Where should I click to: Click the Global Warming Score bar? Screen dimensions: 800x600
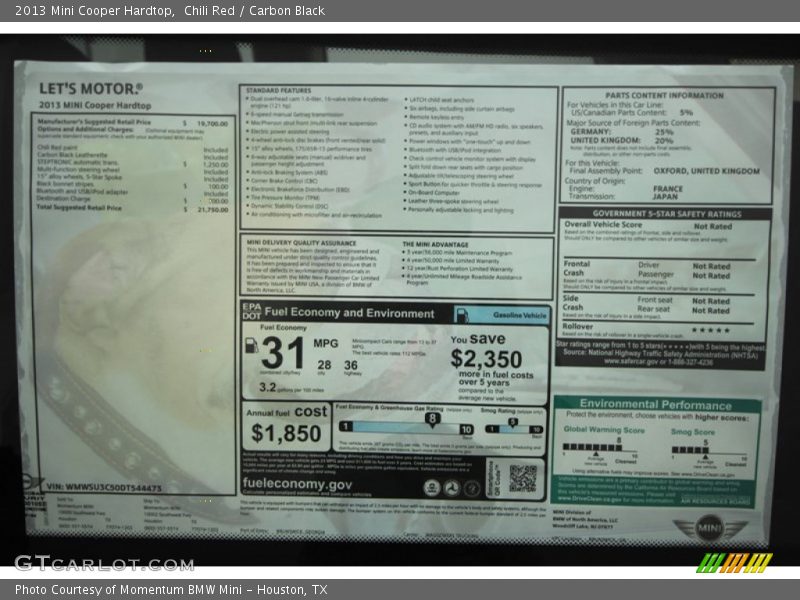point(592,447)
